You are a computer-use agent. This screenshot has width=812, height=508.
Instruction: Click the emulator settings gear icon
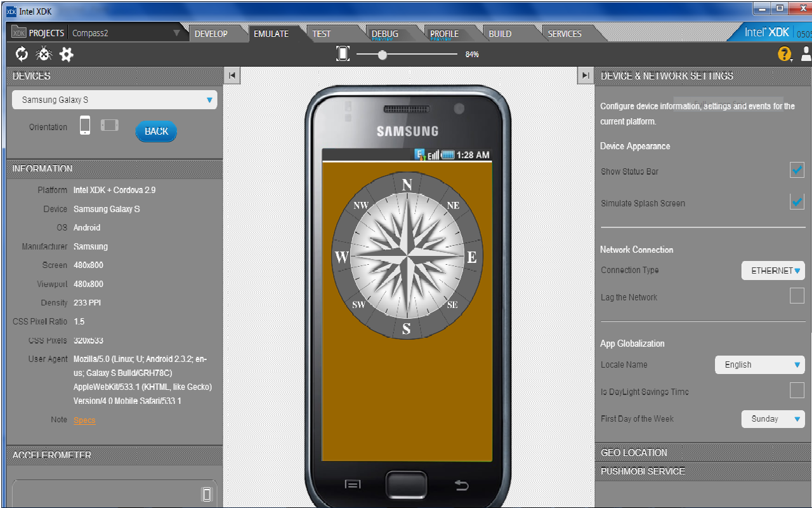pyautogui.click(x=65, y=54)
